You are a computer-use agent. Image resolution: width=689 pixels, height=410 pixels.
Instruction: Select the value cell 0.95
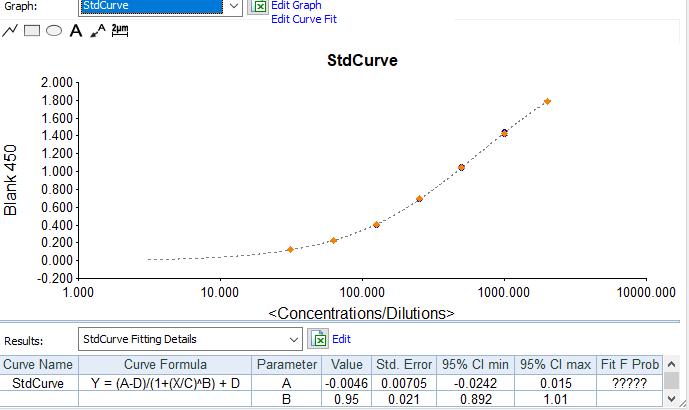click(347, 399)
